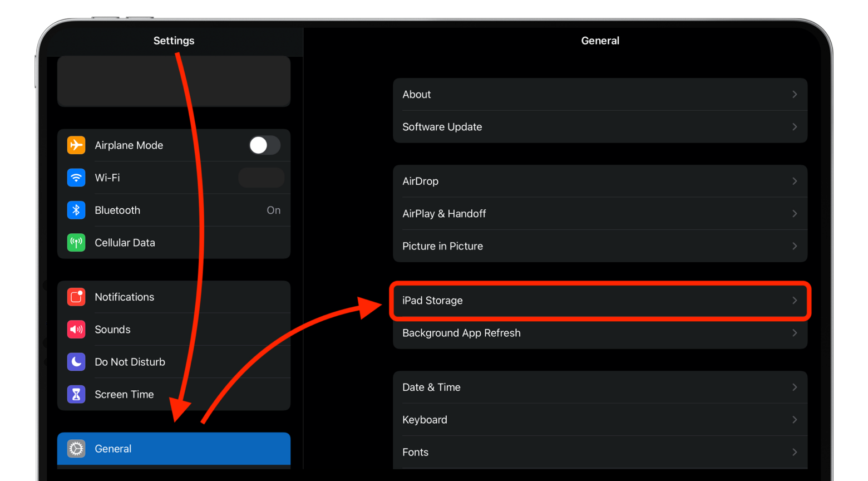Viewport: 868px width, 481px height.
Task: Open the blue Wi-Fi icon
Action: coord(76,178)
